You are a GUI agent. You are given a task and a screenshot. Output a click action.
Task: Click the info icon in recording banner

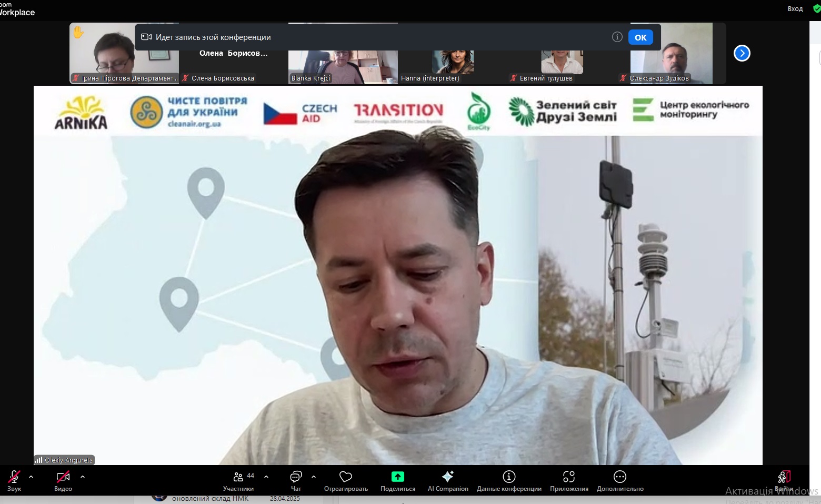pyautogui.click(x=617, y=37)
